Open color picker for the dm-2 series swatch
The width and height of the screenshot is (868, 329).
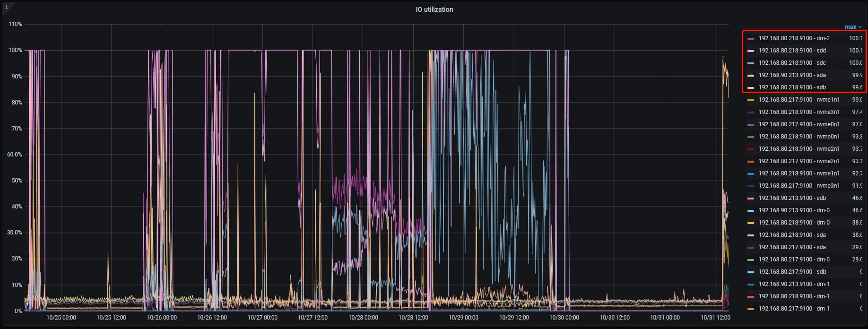751,38
